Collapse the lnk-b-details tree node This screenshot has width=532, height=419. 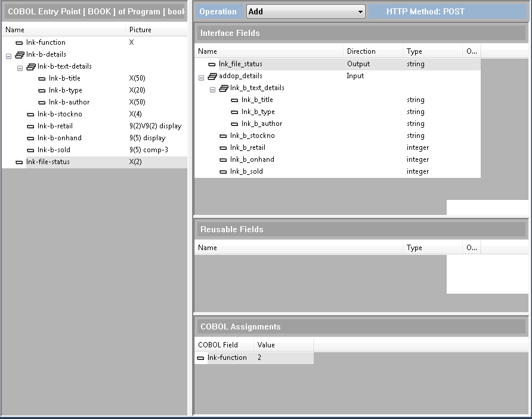pyautogui.click(x=8, y=56)
